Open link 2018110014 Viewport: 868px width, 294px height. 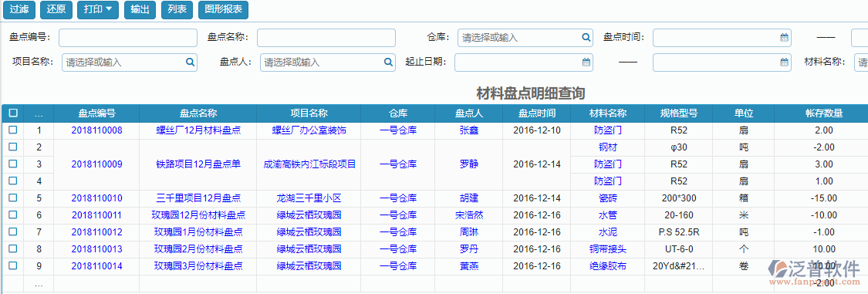tap(97, 265)
